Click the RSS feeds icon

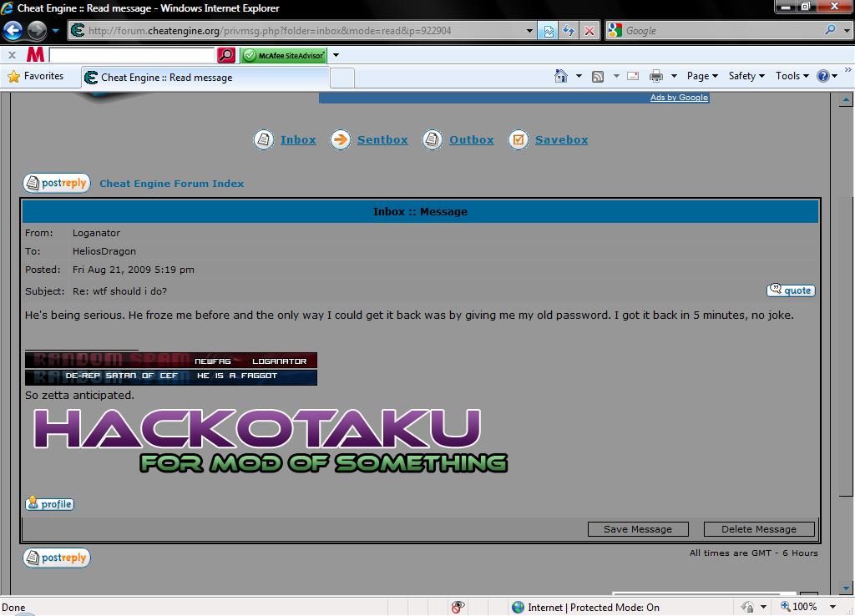pos(598,76)
